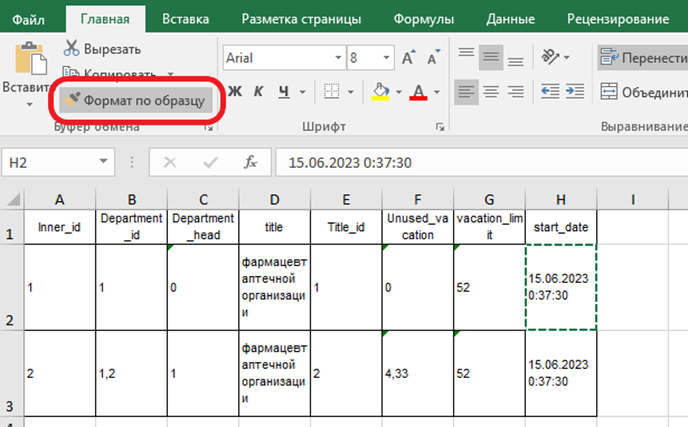Open the font size dropdown
688x427 pixels.
click(x=385, y=58)
